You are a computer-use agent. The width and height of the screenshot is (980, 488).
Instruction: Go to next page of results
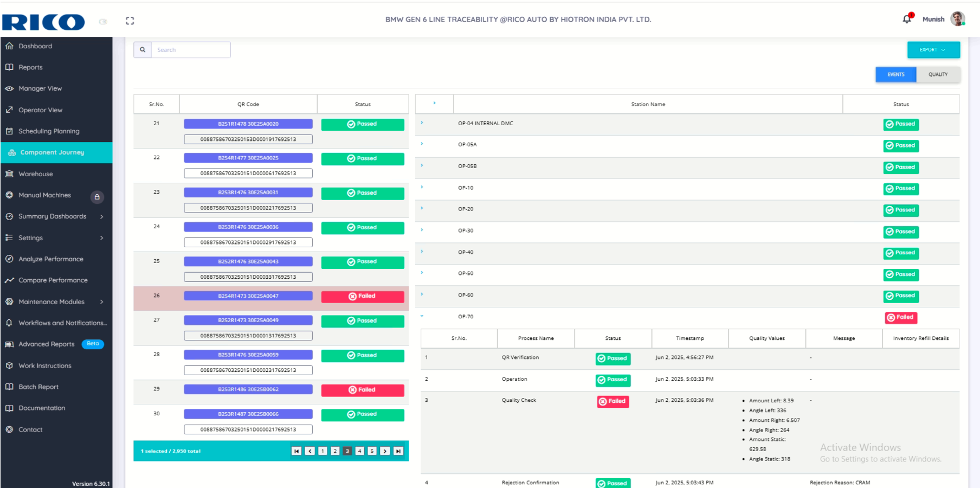(x=385, y=451)
